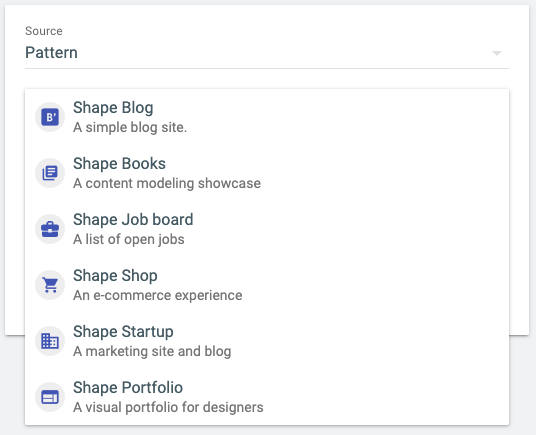Choose the Shape Startup title
This screenshot has height=435, width=536.
point(123,332)
